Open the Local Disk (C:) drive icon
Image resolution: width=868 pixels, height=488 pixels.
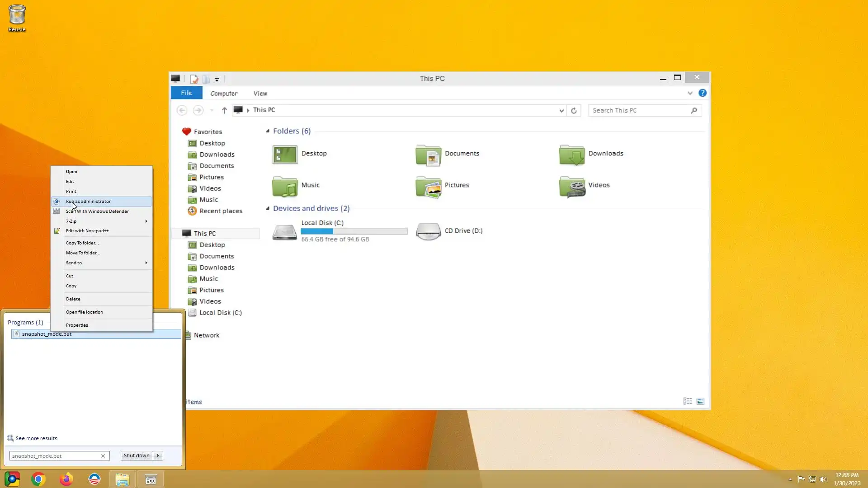(285, 231)
